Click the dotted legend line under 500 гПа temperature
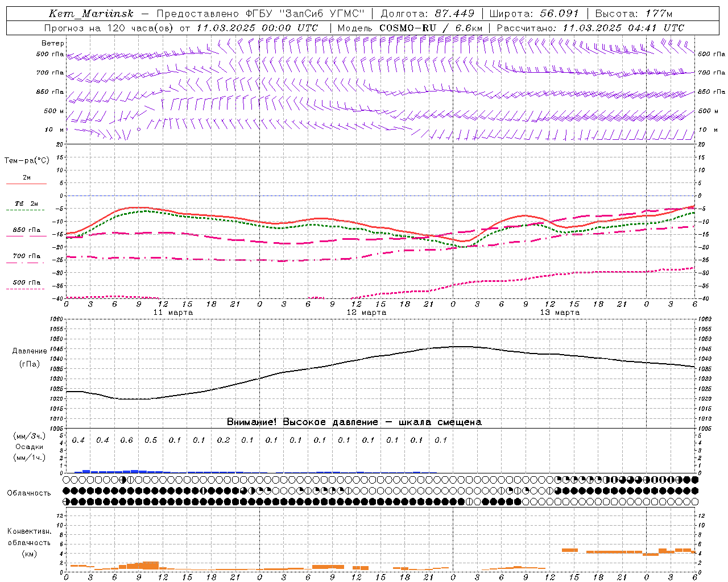The height and width of the screenshot is (582, 728). coord(26,289)
